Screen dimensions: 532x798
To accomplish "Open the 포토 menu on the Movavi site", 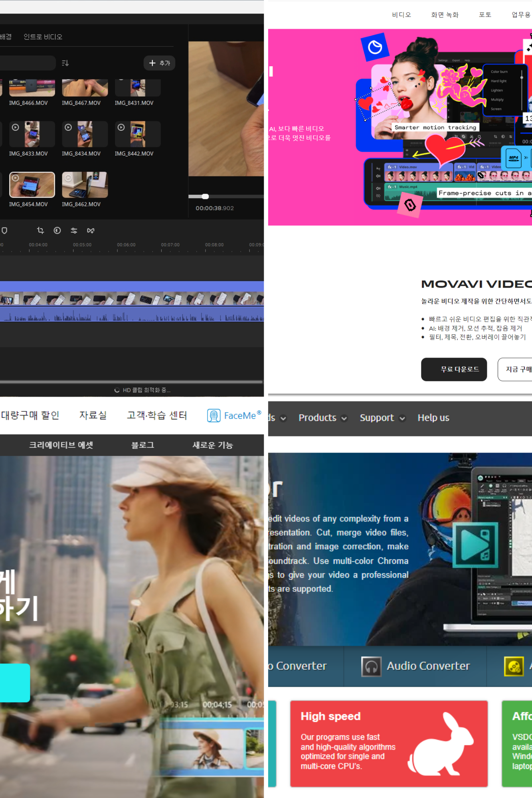I will pos(485,15).
